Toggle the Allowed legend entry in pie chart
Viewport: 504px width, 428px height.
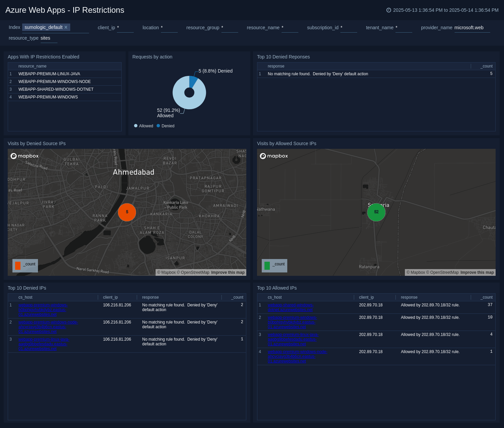tap(143, 126)
